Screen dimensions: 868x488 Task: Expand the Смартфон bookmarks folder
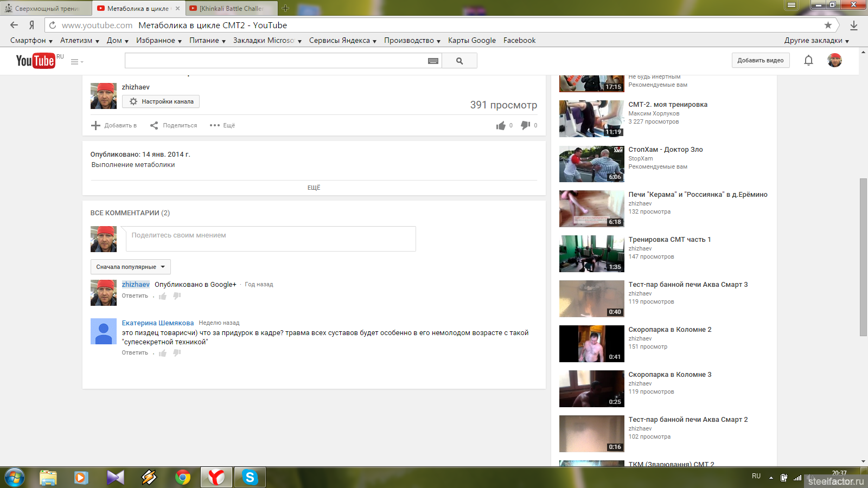click(31, 41)
